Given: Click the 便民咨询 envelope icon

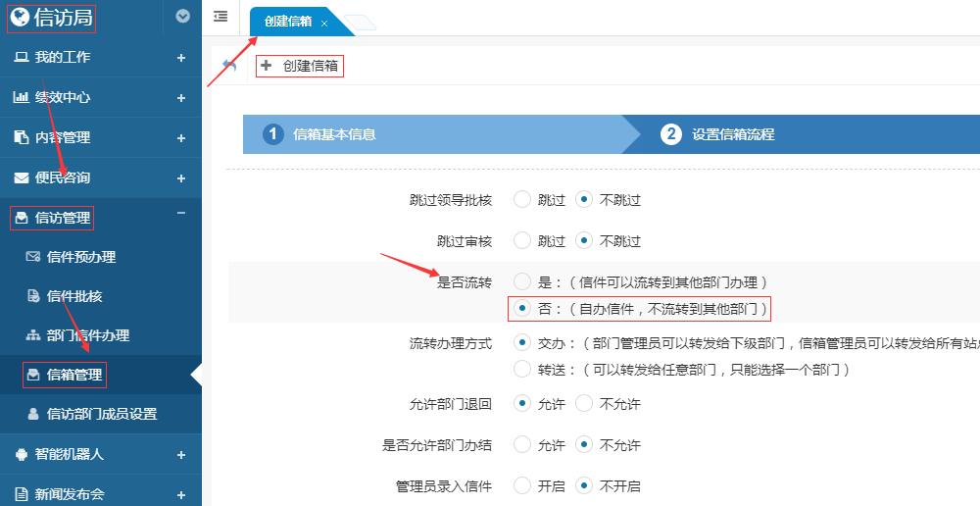Looking at the screenshot, I should (21, 178).
